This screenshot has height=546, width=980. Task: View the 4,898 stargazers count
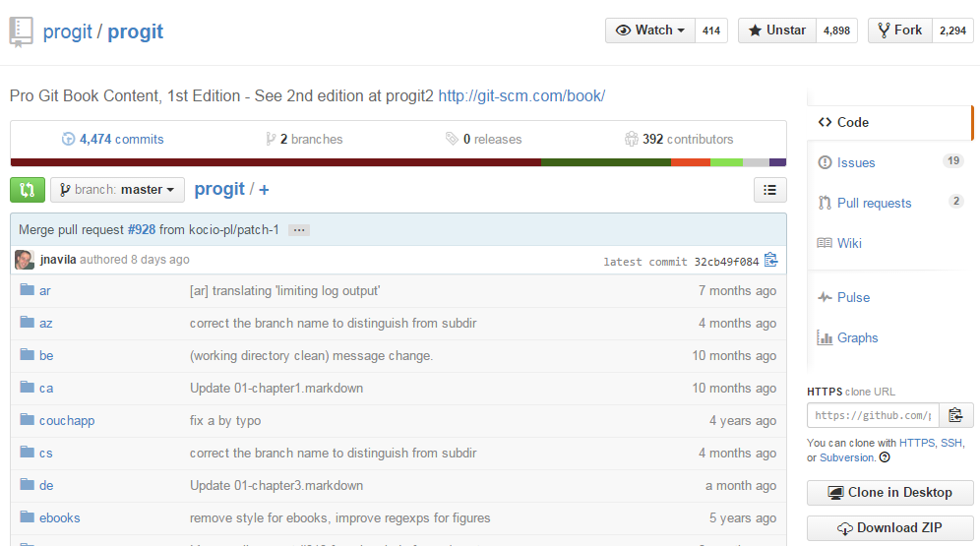[836, 30]
